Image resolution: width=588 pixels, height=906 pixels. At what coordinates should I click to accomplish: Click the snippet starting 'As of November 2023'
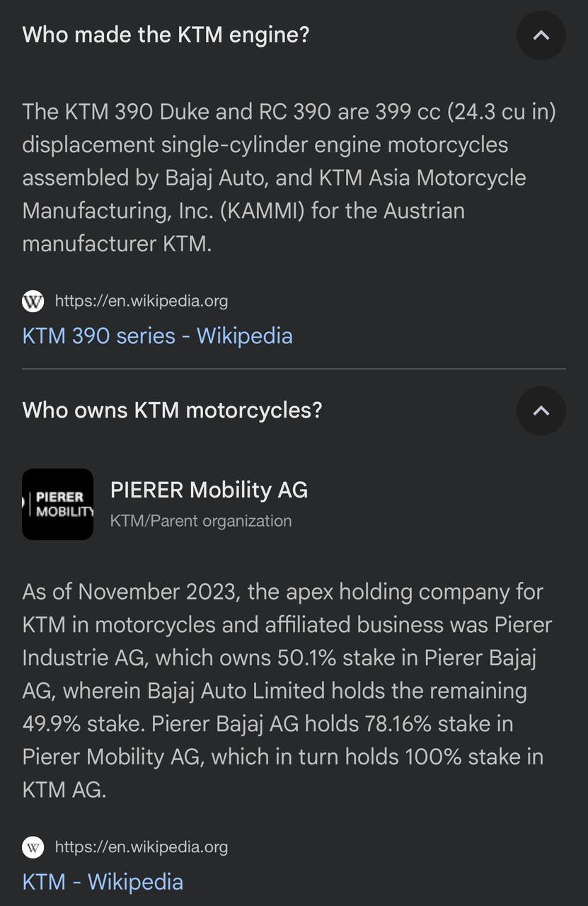(x=287, y=691)
